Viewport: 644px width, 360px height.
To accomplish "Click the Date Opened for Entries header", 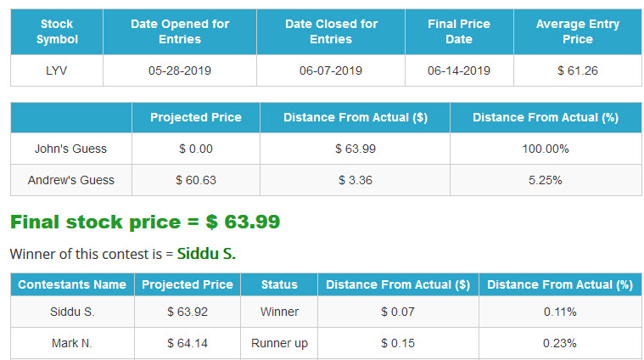I will (x=180, y=31).
